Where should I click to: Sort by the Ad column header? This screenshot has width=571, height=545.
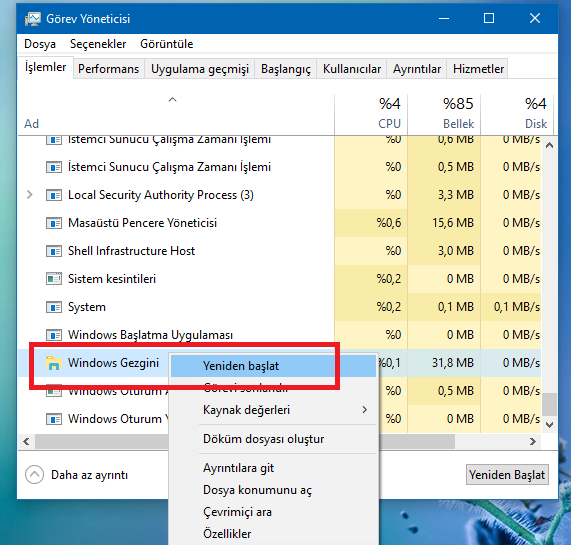[x=176, y=114]
